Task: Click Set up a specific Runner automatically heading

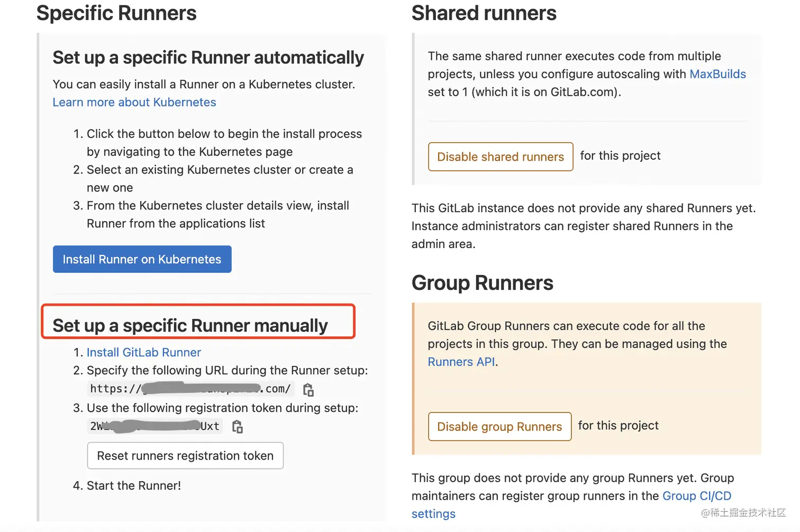Action: [x=208, y=58]
